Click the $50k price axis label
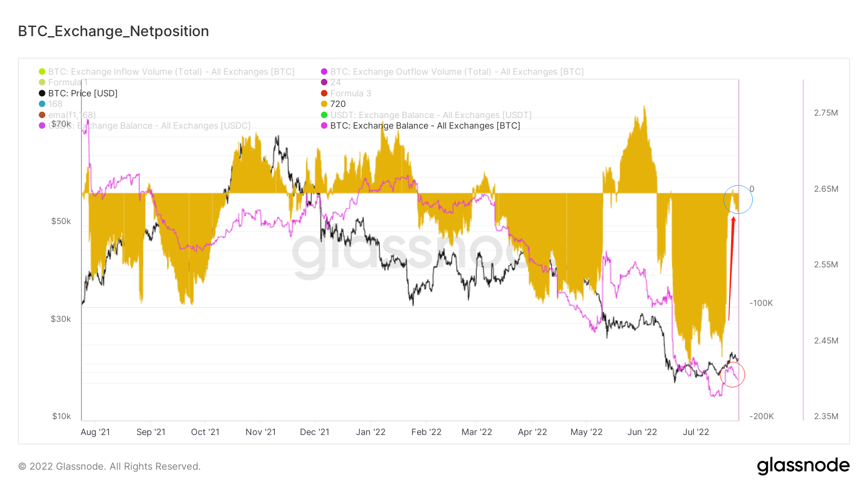Viewport: 868px width, 488px height. 61,221
